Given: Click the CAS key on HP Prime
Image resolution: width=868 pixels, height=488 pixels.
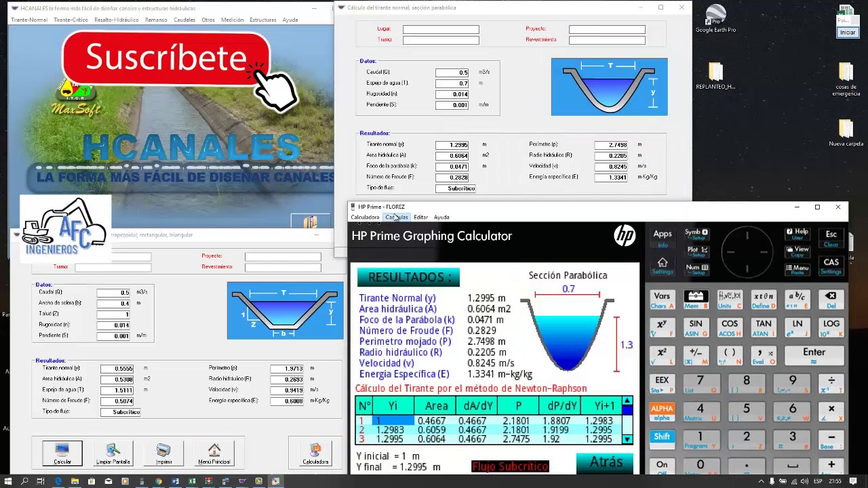Looking at the screenshot, I should [x=831, y=265].
